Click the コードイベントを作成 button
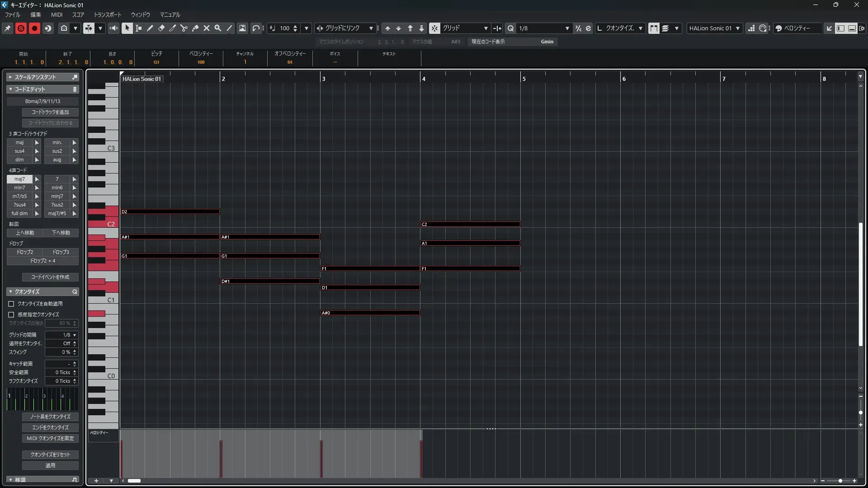The width and height of the screenshot is (868, 488). (x=50, y=277)
